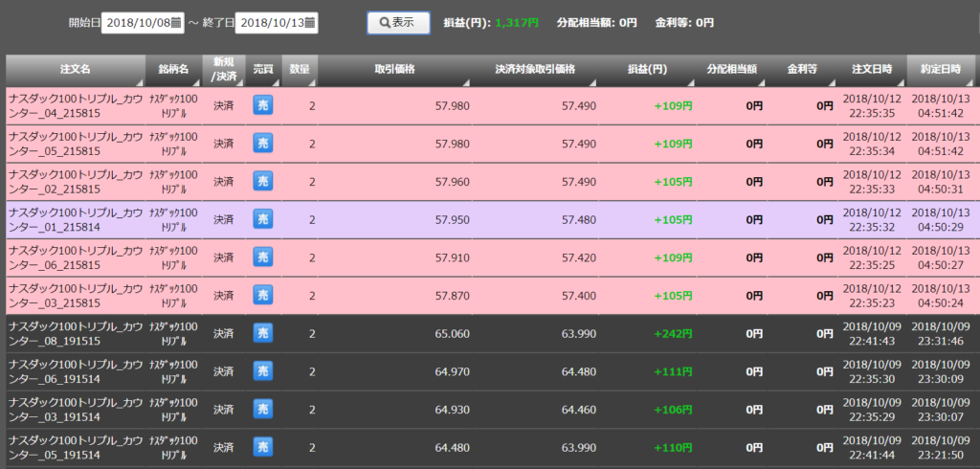This screenshot has width=980, height=469.
Task: Click order time 2018/10/12 22:35:32
Action: 872,219
